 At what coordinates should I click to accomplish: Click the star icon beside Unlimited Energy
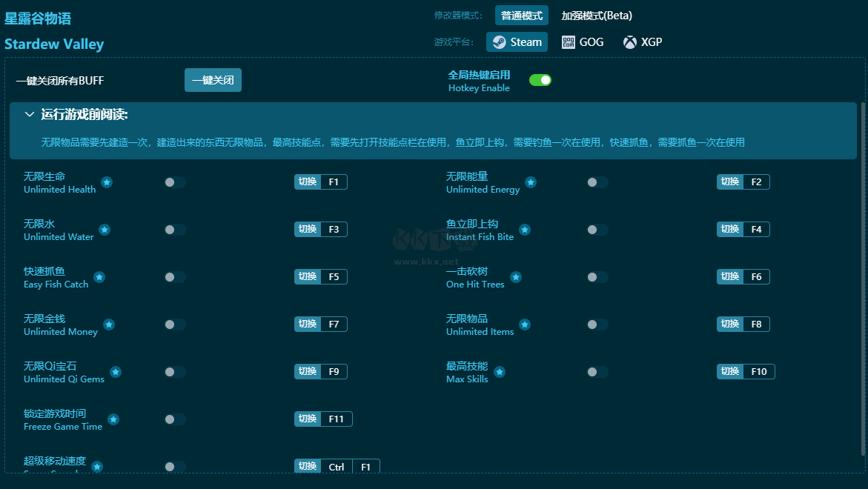(x=530, y=182)
